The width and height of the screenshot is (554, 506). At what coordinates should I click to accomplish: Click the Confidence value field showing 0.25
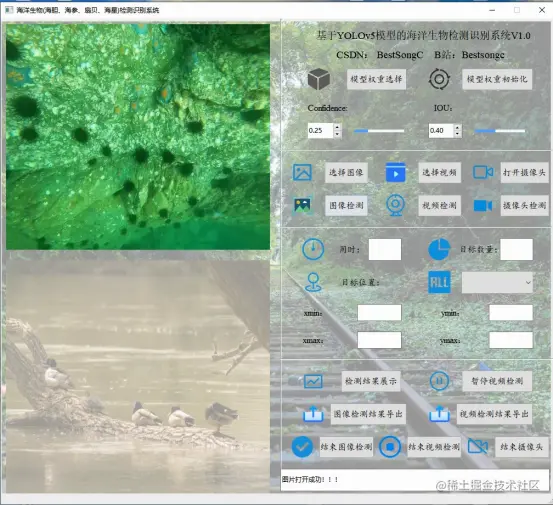coord(320,130)
